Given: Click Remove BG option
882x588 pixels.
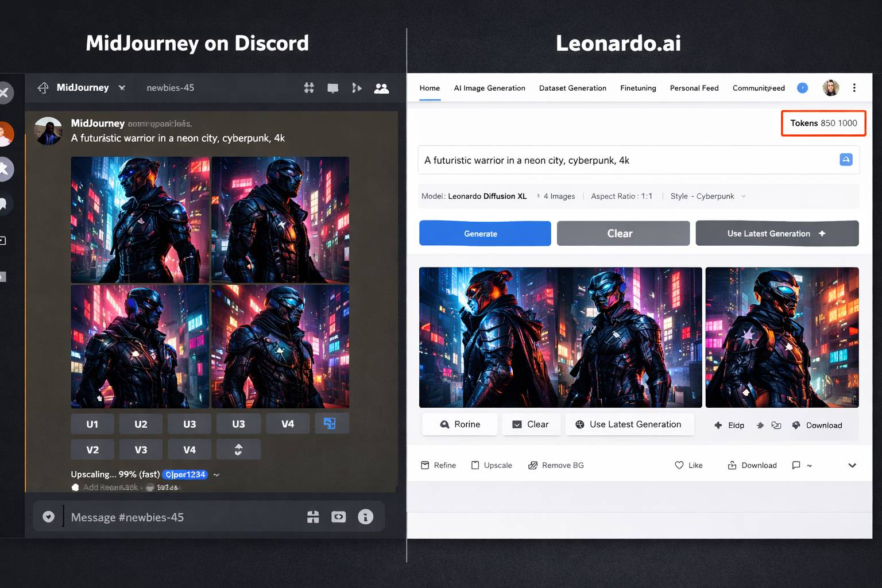Looking at the screenshot, I should point(556,465).
